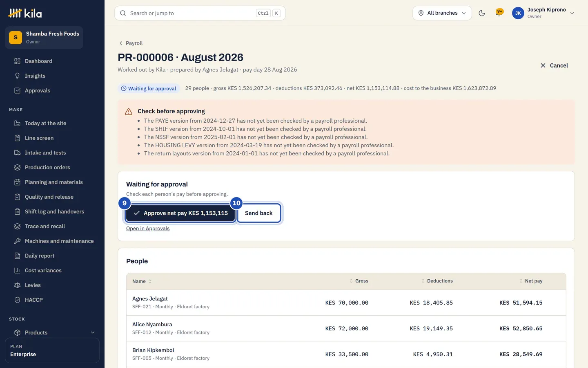Image resolution: width=588 pixels, height=368 pixels.
Task: Click Cancel at top right
Action: click(554, 65)
